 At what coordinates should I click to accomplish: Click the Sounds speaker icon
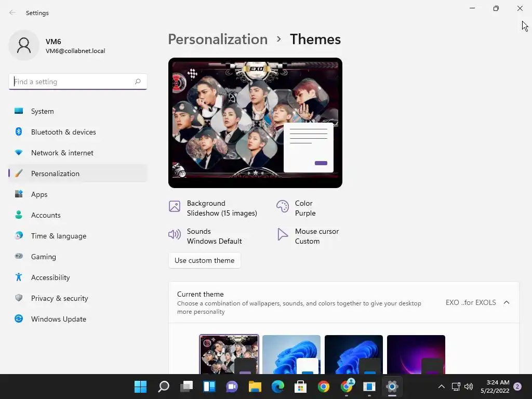coord(175,234)
